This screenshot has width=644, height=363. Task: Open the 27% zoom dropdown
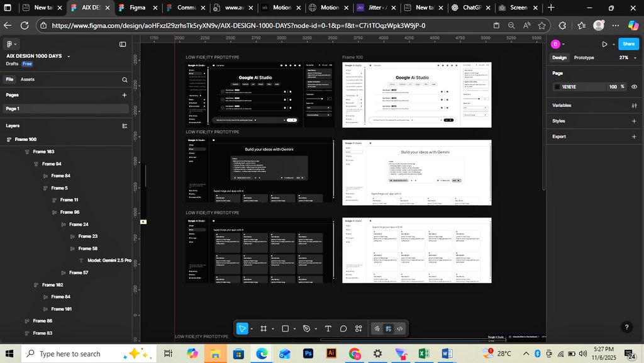(626, 57)
